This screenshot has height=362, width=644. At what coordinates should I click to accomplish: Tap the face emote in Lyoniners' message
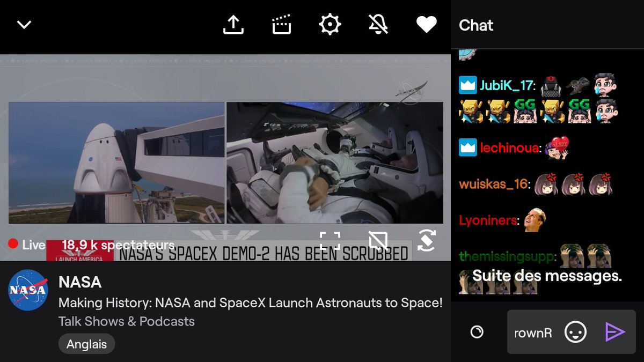coord(535,220)
